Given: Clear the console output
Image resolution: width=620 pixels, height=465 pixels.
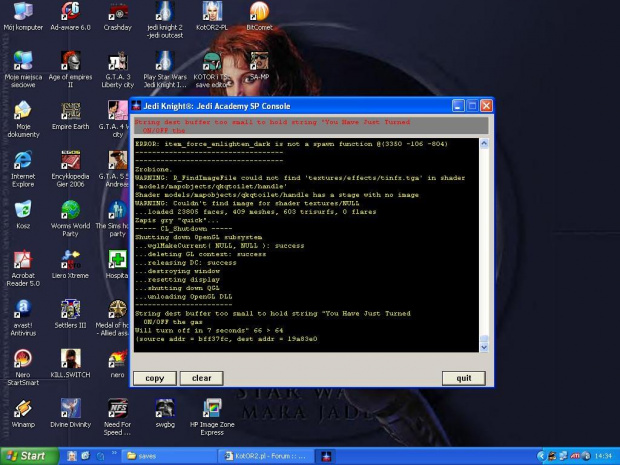Looking at the screenshot, I should pyautogui.click(x=202, y=378).
